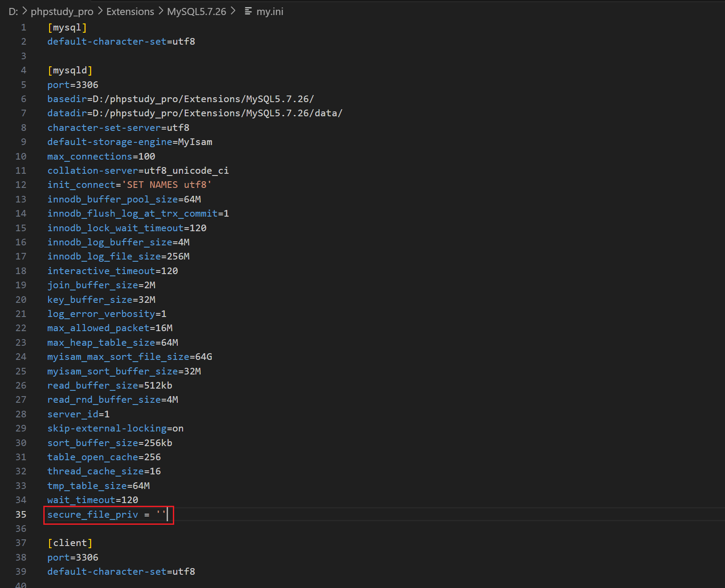Click the chevron after MySQL5.7.26 breadcrumb

(233, 11)
